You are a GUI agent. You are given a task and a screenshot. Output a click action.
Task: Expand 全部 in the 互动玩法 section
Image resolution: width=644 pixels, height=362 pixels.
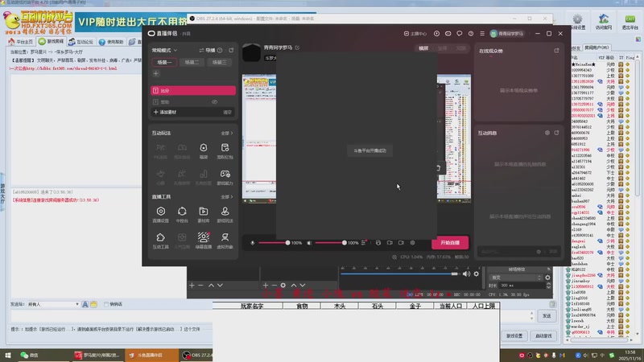(227, 134)
